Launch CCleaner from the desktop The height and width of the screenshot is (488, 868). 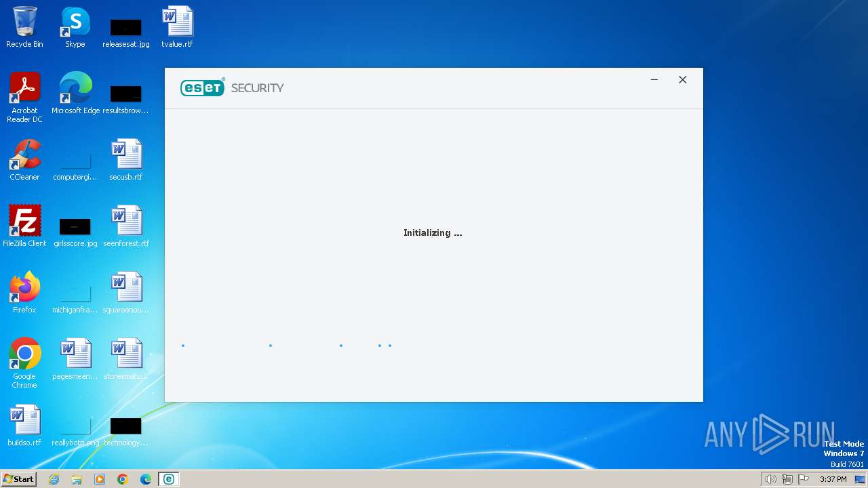pos(24,160)
